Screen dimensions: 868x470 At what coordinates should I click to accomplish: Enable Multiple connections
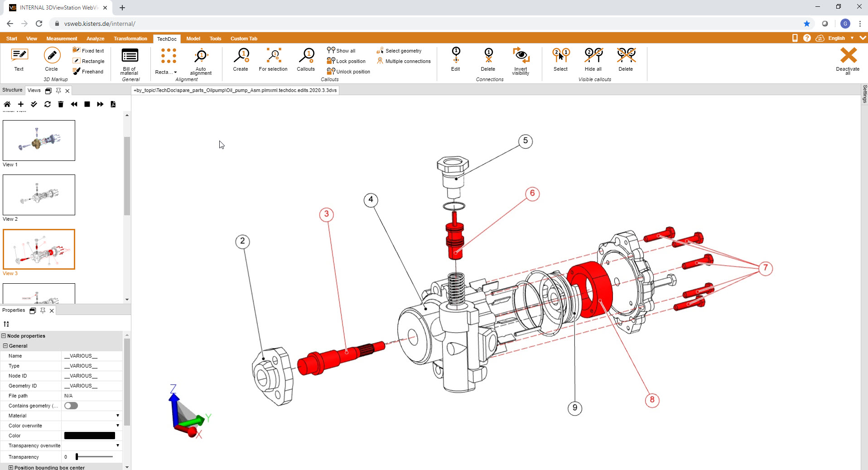click(x=404, y=61)
